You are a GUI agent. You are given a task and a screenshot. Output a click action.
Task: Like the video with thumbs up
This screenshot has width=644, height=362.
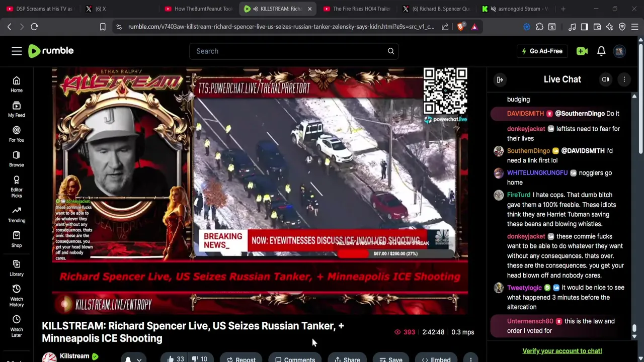click(175, 359)
